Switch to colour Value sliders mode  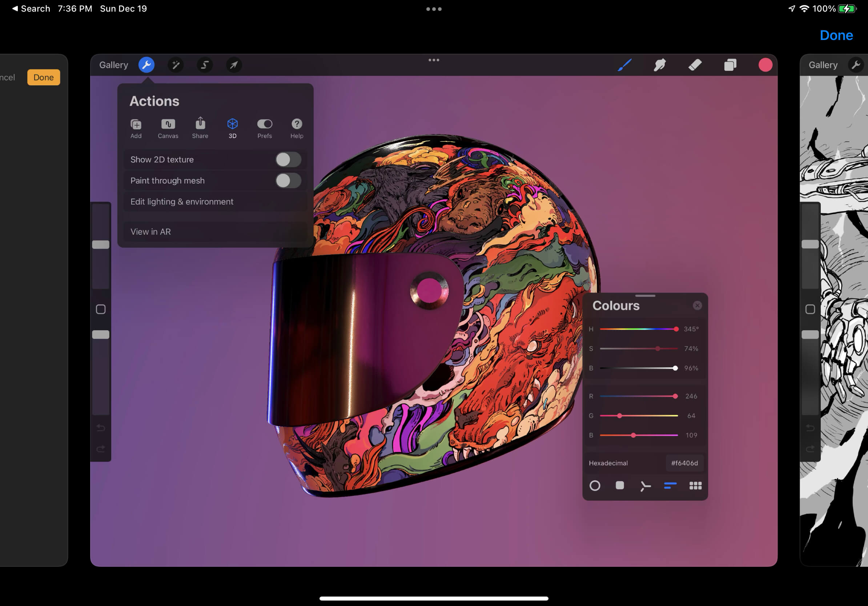click(x=670, y=485)
